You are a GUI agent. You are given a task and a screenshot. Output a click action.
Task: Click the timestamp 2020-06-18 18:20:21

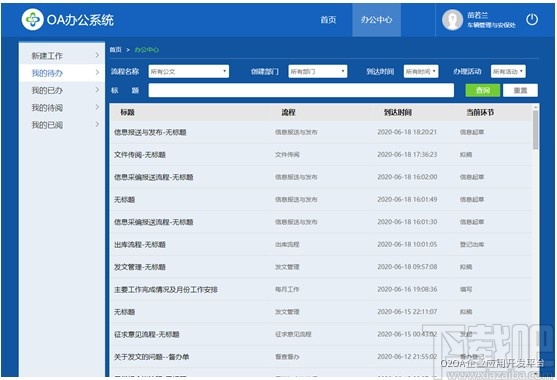coord(407,132)
